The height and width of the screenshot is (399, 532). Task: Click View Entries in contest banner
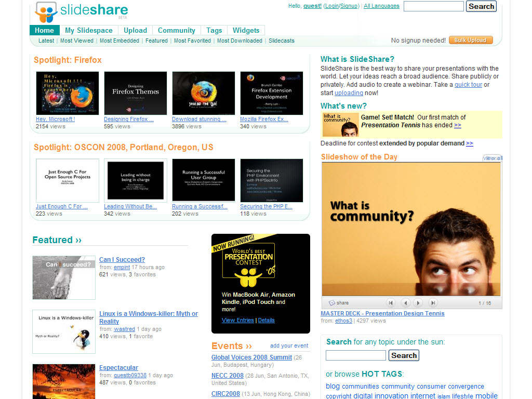(x=238, y=320)
